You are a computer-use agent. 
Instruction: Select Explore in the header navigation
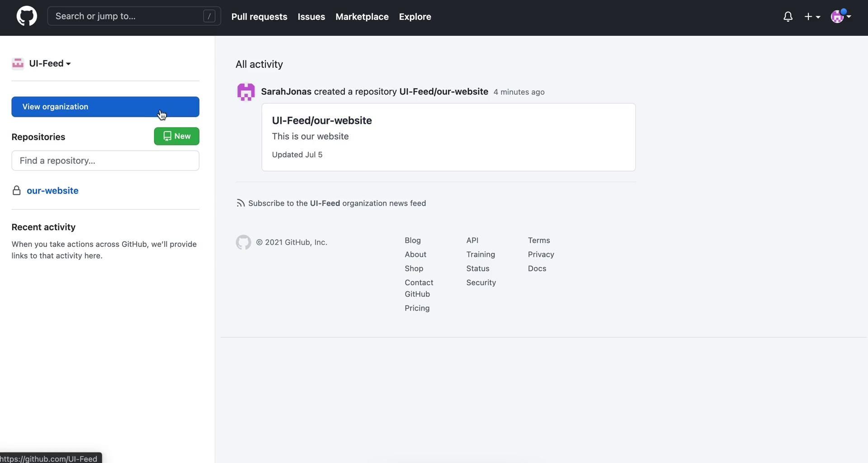415,17
